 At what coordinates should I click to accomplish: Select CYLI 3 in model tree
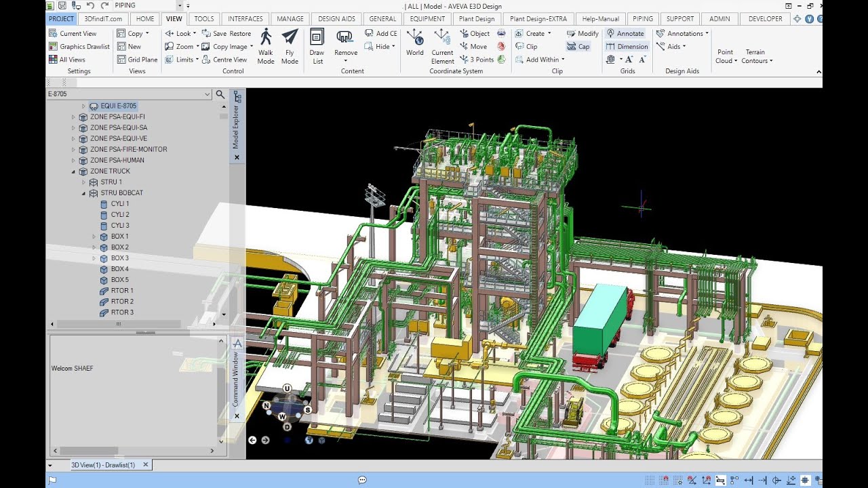click(x=120, y=226)
